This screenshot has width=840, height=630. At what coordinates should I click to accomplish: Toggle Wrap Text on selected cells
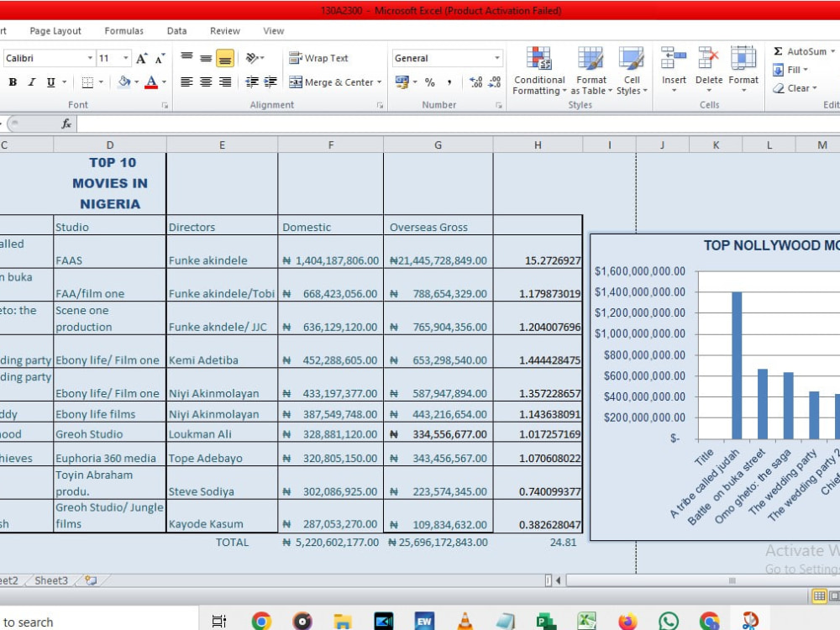[x=318, y=58]
